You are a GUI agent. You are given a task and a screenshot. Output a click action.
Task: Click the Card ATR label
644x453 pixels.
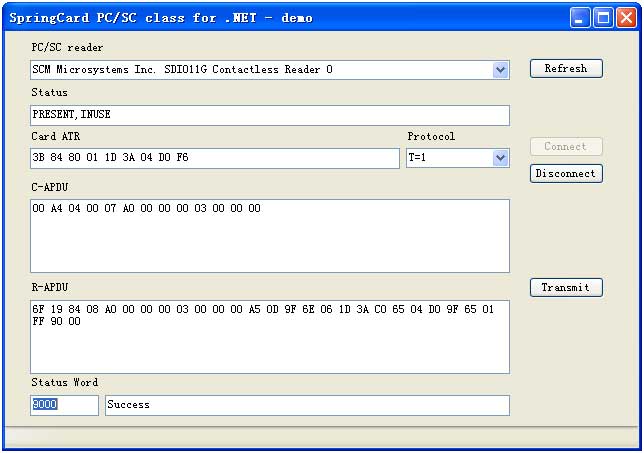coord(56,136)
